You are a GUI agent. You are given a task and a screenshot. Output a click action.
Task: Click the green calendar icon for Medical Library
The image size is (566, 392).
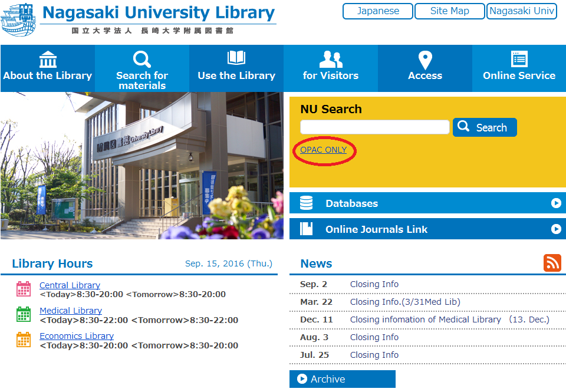pyautogui.click(x=24, y=314)
